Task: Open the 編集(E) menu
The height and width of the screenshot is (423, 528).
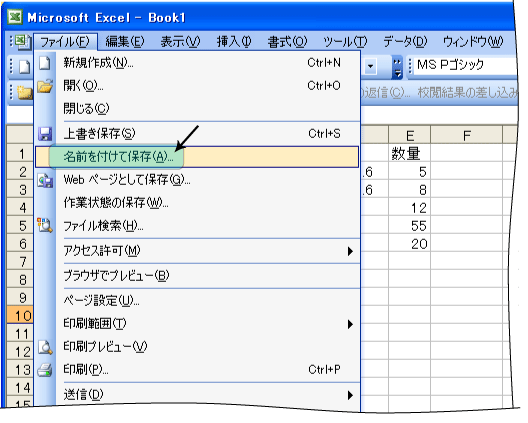Action: 125,42
